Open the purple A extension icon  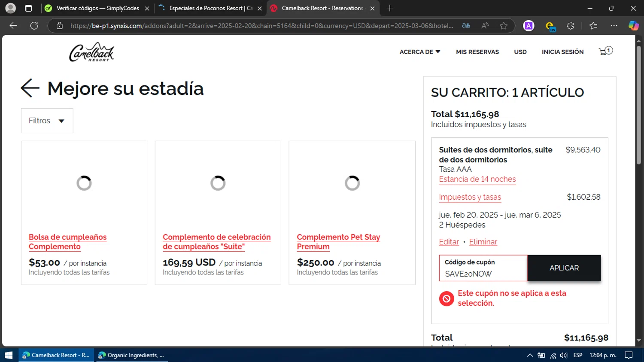coord(529,26)
